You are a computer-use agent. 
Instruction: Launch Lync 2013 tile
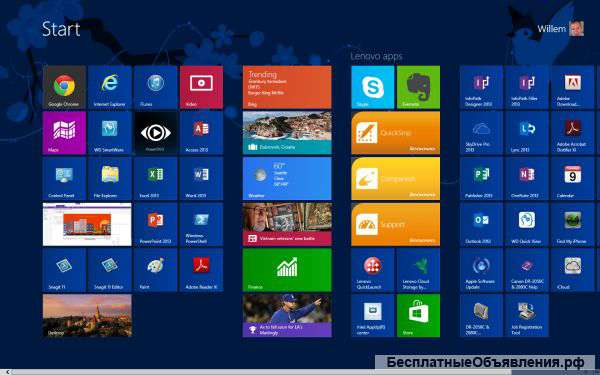(x=527, y=133)
